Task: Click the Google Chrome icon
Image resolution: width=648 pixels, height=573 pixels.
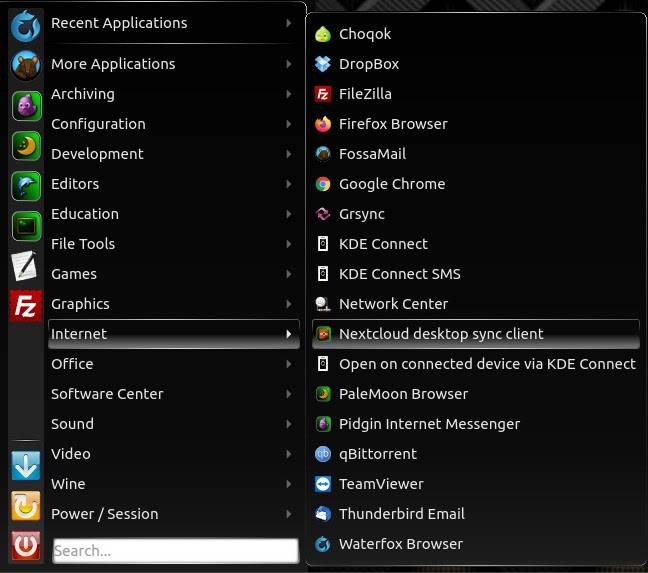Action: pos(323,184)
